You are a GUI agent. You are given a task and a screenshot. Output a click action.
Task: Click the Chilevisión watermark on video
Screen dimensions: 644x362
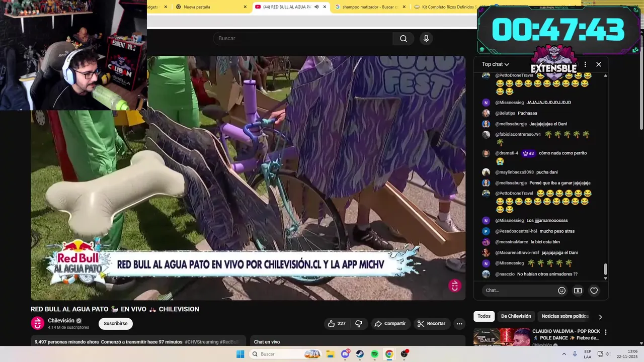455,286
